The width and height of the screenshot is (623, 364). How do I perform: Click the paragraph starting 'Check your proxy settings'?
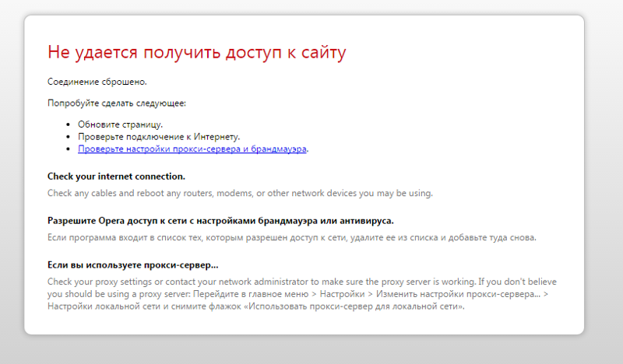302,294
